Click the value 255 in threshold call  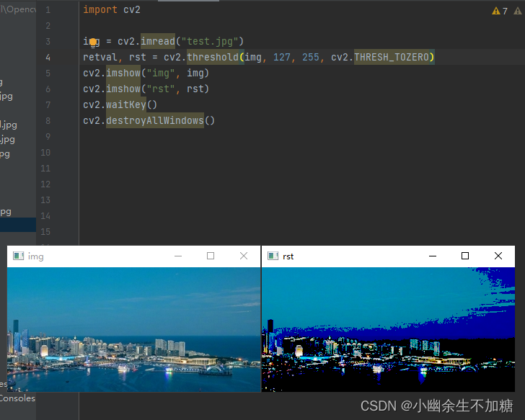310,57
